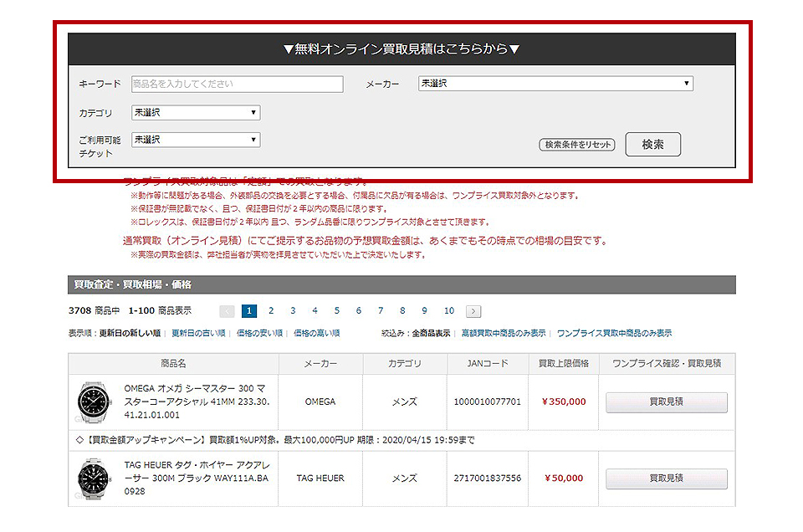Click the keyword product name input field

pos(237,84)
